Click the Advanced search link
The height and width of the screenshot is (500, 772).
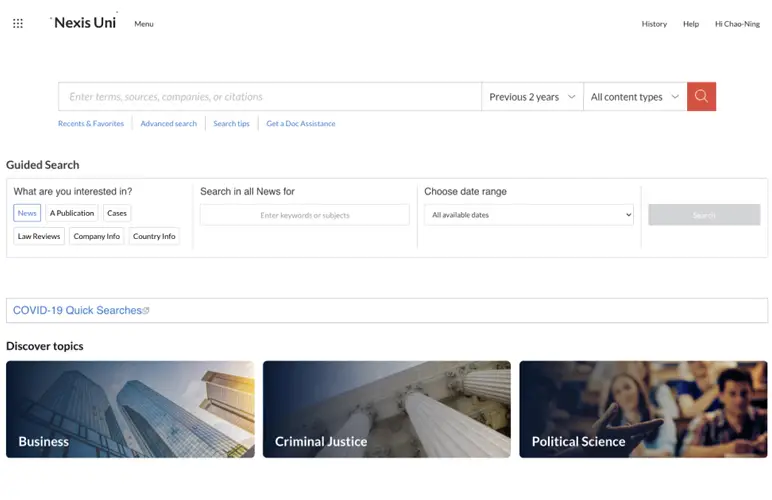[x=168, y=124]
